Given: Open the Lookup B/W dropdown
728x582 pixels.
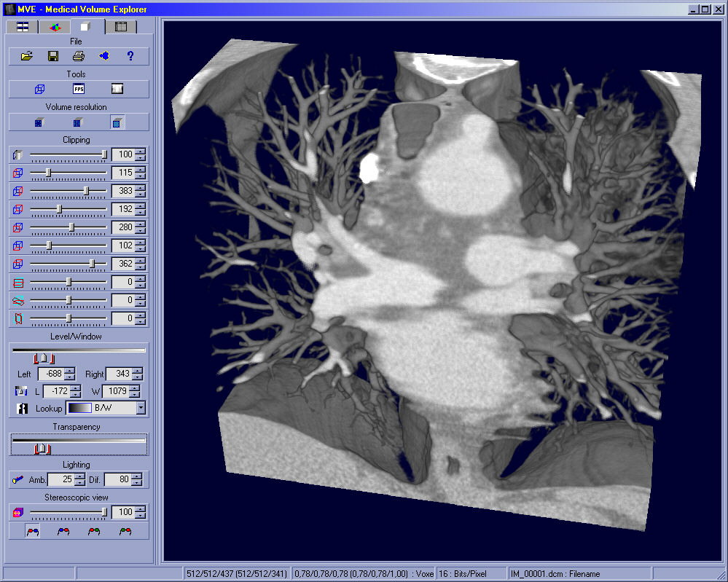Looking at the screenshot, I should point(141,409).
